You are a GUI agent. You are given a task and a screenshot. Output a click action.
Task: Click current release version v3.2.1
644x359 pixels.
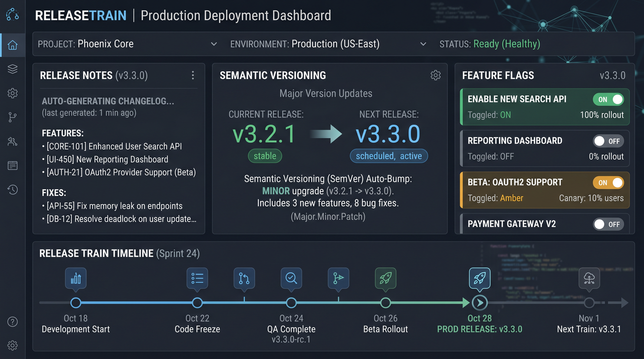pos(264,134)
